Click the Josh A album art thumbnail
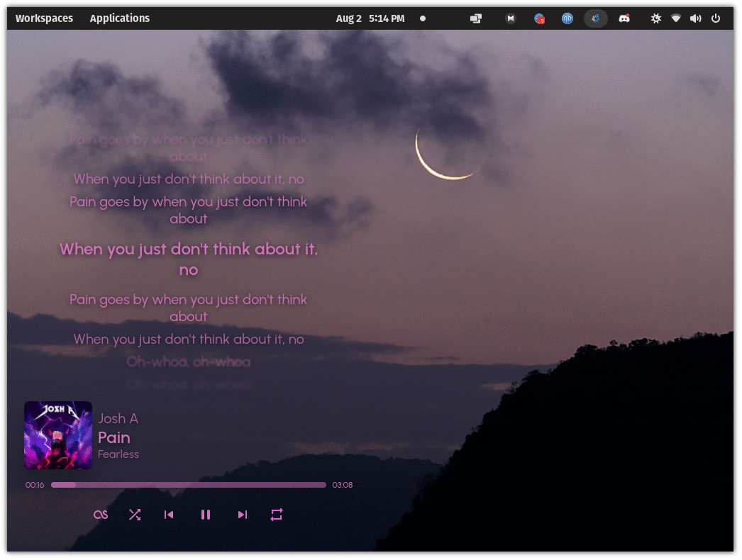The height and width of the screenshot is (560, 742). coord(57,435)
